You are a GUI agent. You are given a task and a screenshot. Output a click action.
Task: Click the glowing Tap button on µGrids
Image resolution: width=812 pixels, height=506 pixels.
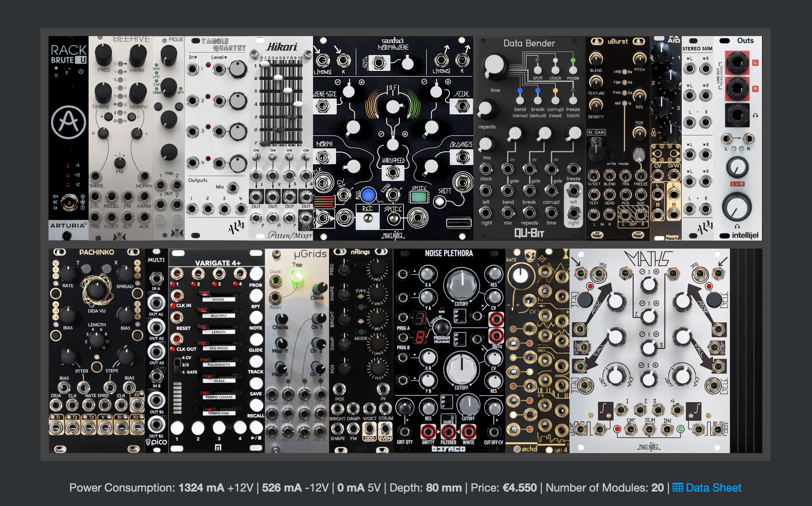[x=297, y=277]
